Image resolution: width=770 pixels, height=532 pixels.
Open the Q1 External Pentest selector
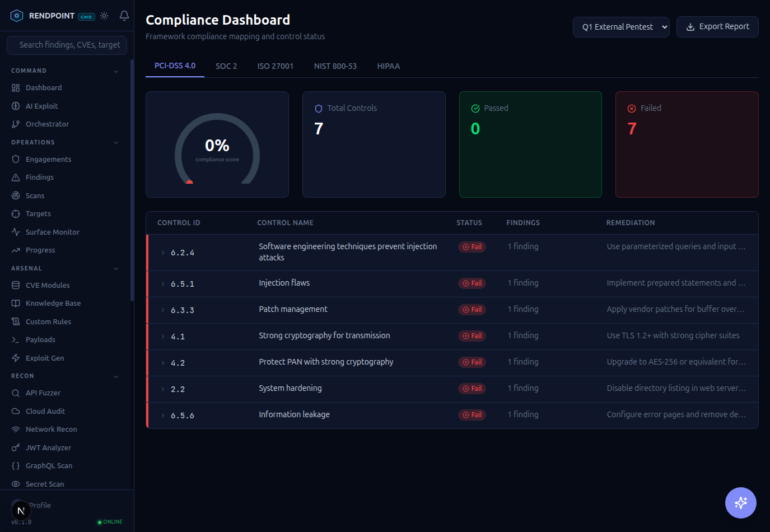(620, 26)
